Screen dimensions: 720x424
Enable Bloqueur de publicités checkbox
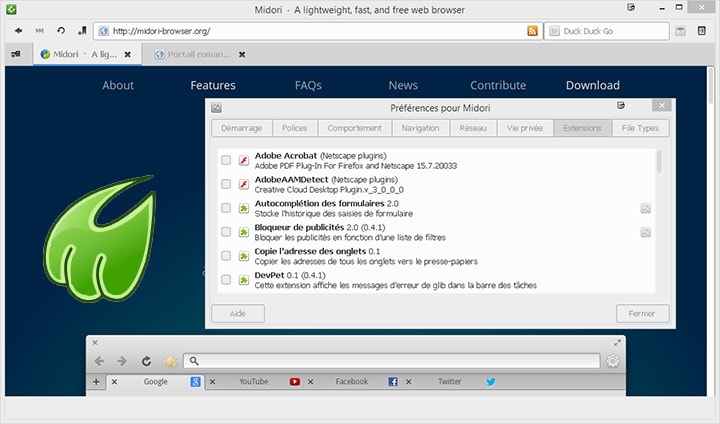pyautogui.click(x=226, y=232)
